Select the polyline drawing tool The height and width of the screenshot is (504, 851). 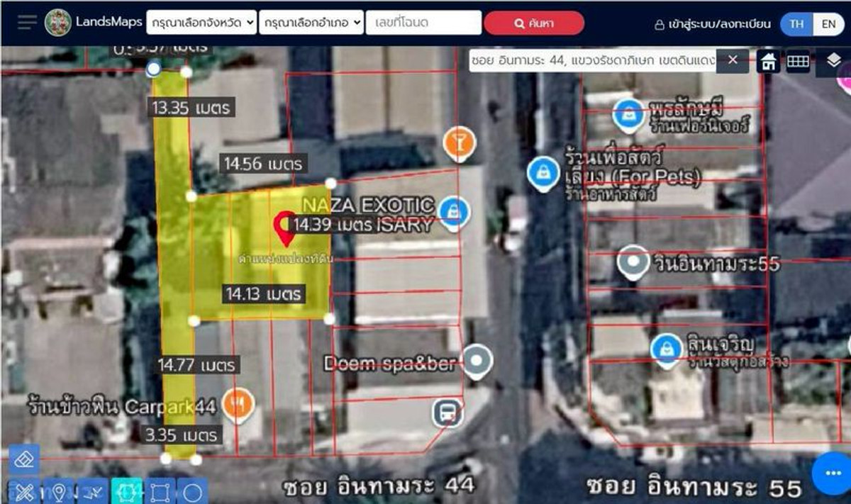coord(92,491)
